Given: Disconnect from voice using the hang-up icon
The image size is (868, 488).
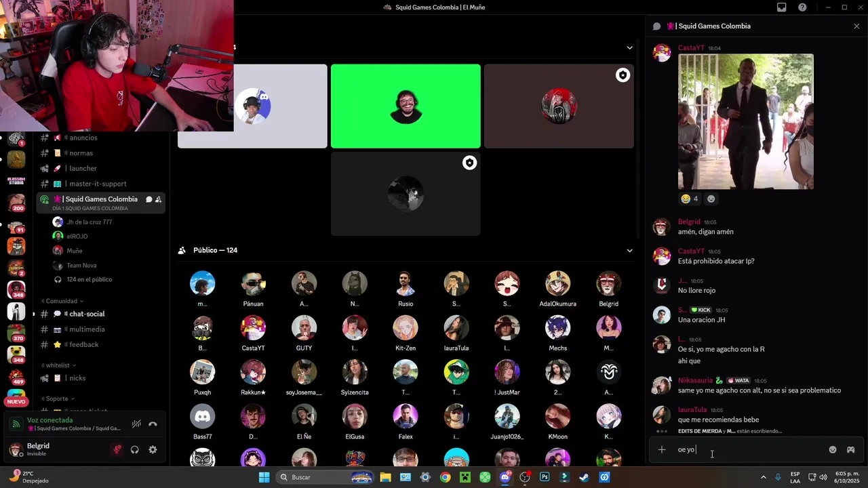Looking at the screenshot, I should pyautogui.click(x=153, y=424).
